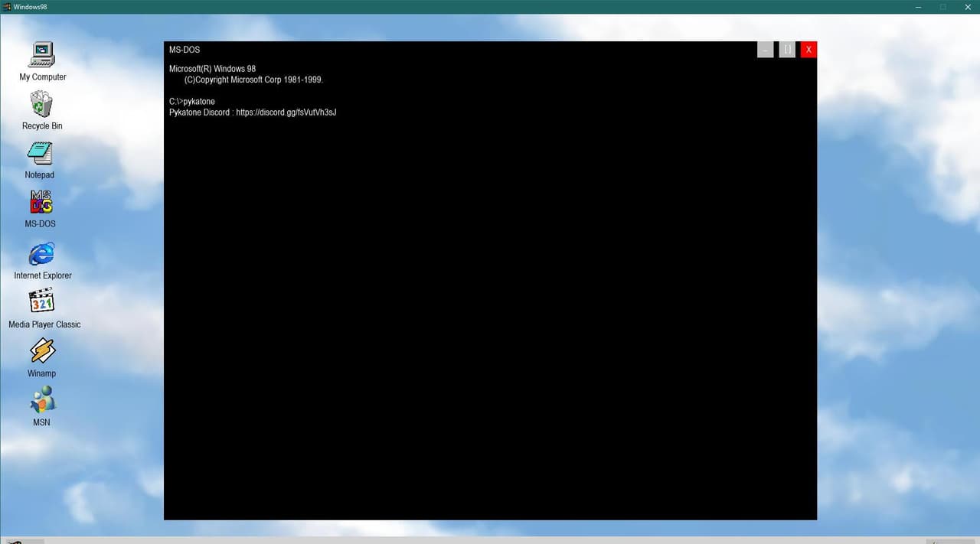
Task: Open the Winamp desktop icon
Action: click(42, 351)
